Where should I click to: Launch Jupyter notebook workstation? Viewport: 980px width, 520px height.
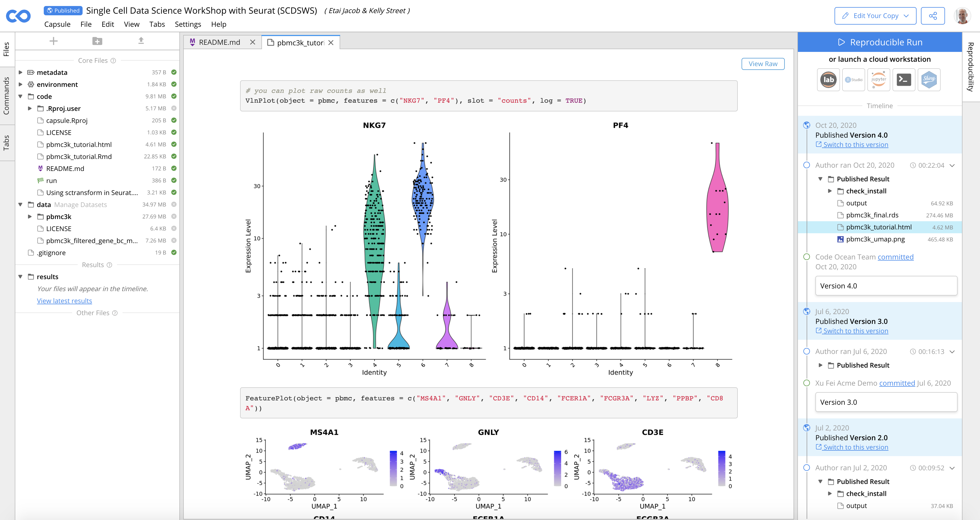pos(879,79)
